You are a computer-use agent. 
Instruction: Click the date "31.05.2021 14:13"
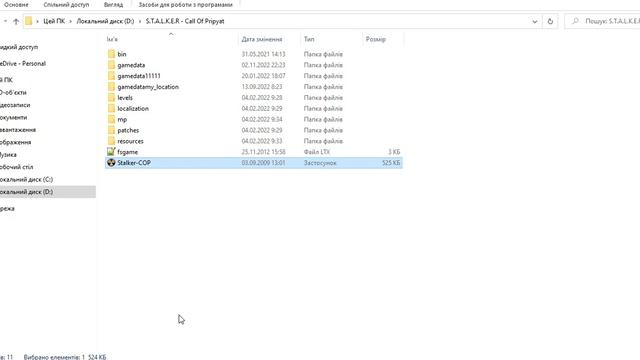click(x=263, y=54)
